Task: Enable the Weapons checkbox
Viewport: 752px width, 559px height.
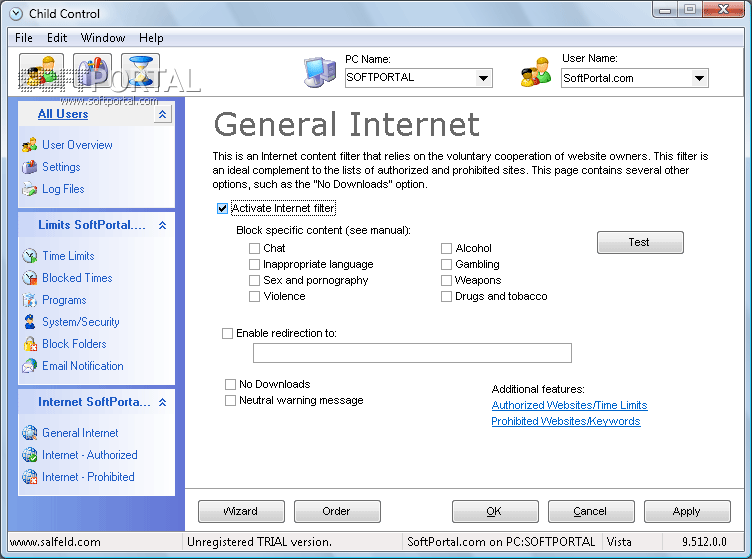Action: click(446, 280)
